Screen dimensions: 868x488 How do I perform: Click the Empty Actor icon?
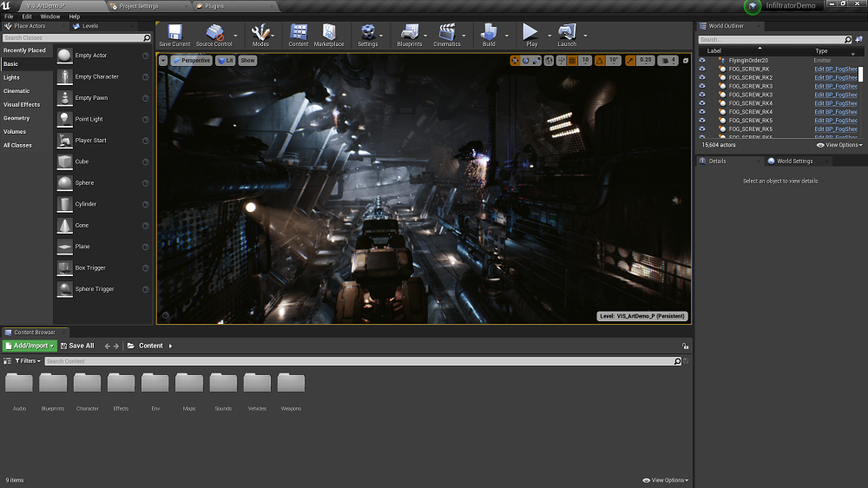pos(65,56)
